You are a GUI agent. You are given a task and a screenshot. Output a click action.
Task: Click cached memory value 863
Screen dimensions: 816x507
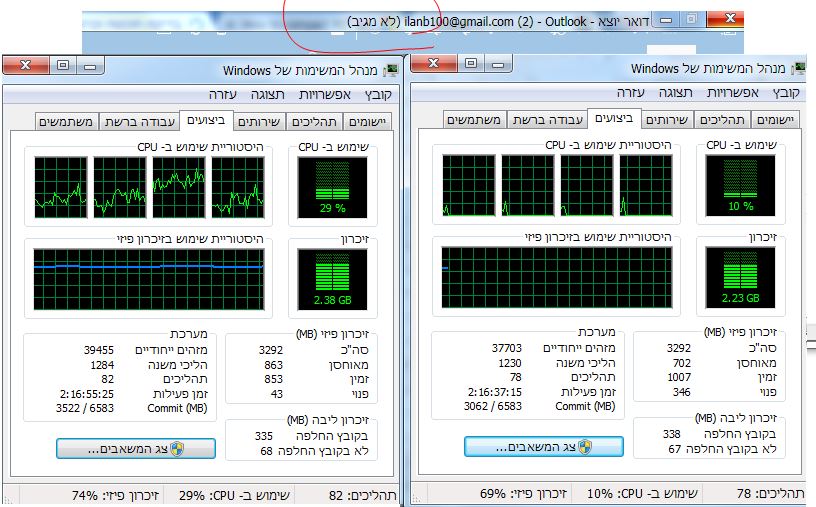[x=273, y=365]
